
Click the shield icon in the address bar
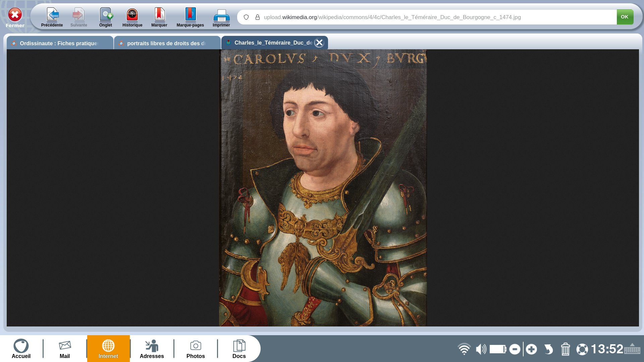[x=246, y=17]
